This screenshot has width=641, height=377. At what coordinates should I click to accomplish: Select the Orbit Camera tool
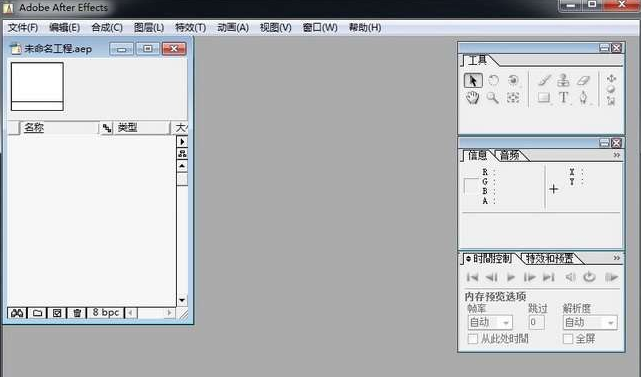tap(513, 80)
